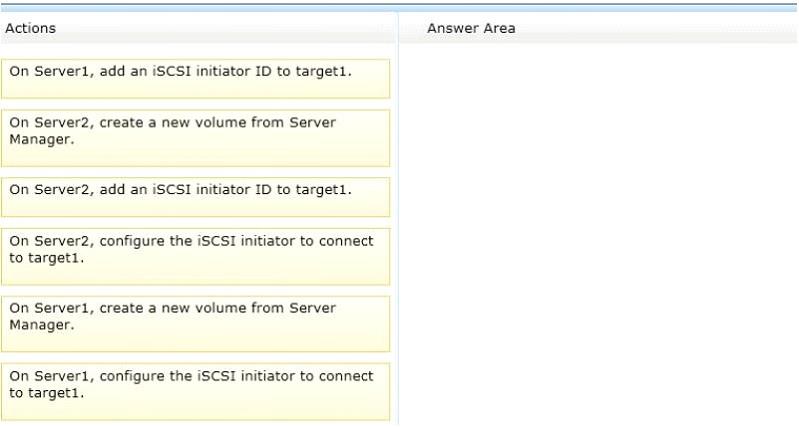Click the word 'Manager.' in the Server1 volume action
Image resolution: width=799 pixels, height=427 pixels.
42,325
